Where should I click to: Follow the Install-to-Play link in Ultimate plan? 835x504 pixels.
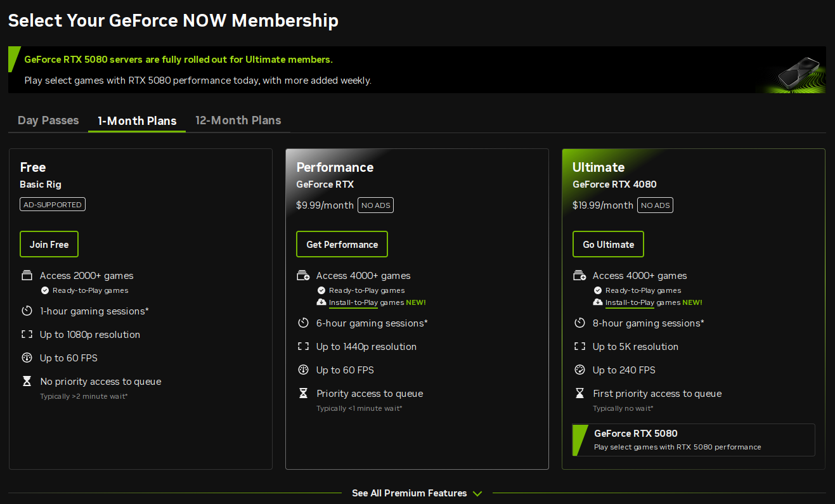[x=630, y=302]
